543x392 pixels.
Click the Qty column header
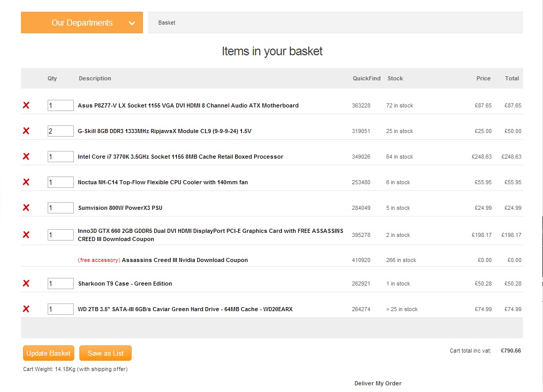click(x=52, y=78)
